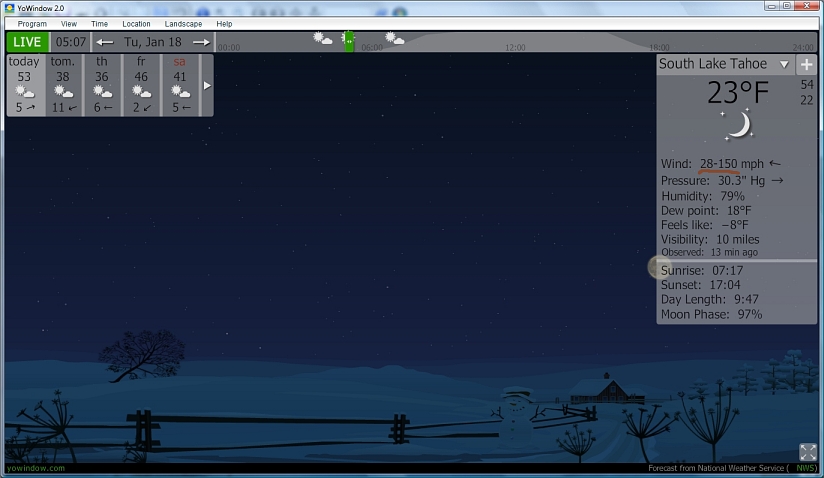Viewport: 824px width, 478px height.
Task: Click the green time marker on timeline
Action: (x=349, y=42)
